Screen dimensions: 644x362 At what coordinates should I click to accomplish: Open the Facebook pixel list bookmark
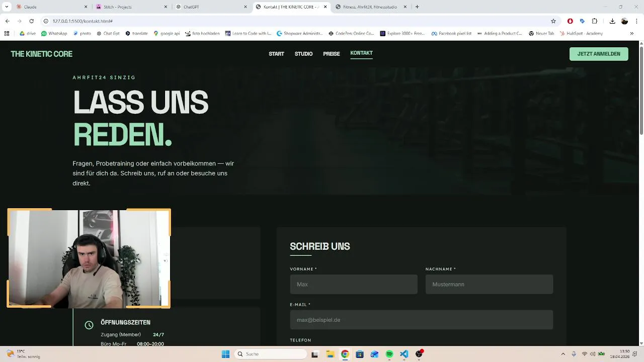coord(451,34)
